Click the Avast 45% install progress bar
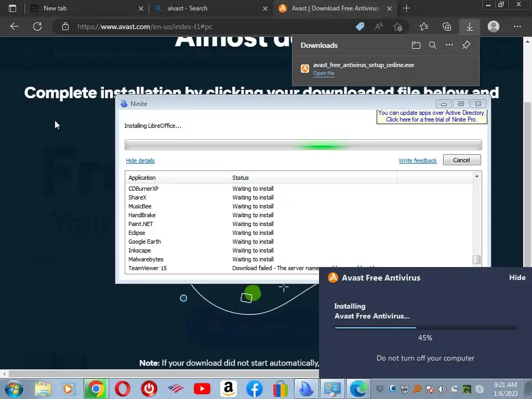Screen dimensions: 532x399 tap(426, 328)
